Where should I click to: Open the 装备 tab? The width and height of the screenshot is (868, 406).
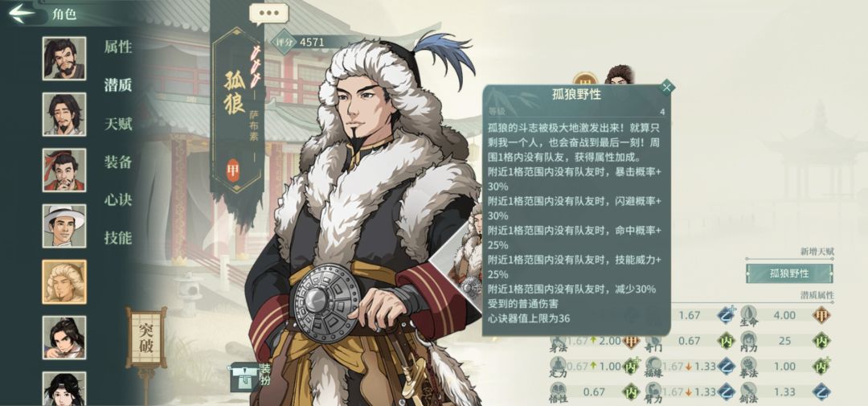[x=118, y=162]
